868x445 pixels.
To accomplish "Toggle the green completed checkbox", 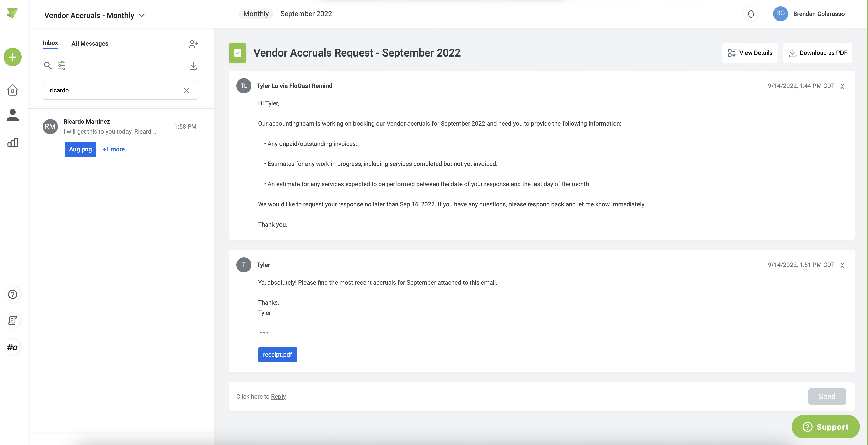I will 237,53.
